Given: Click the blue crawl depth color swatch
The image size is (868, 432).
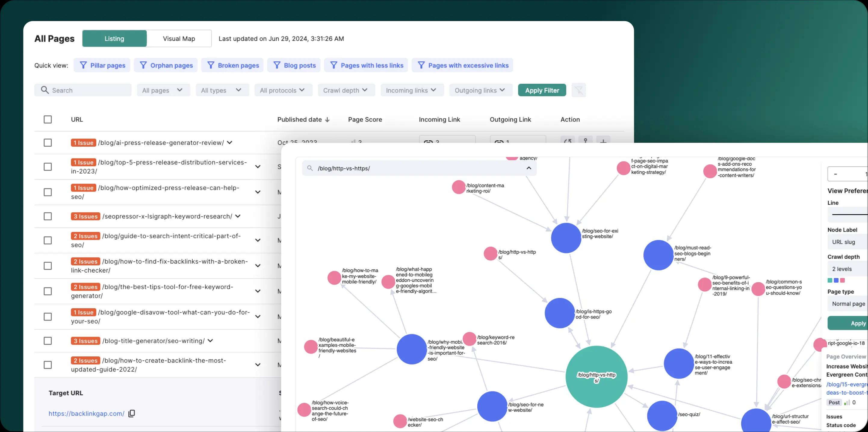Looking at the screenshot, I should point(836,280).
